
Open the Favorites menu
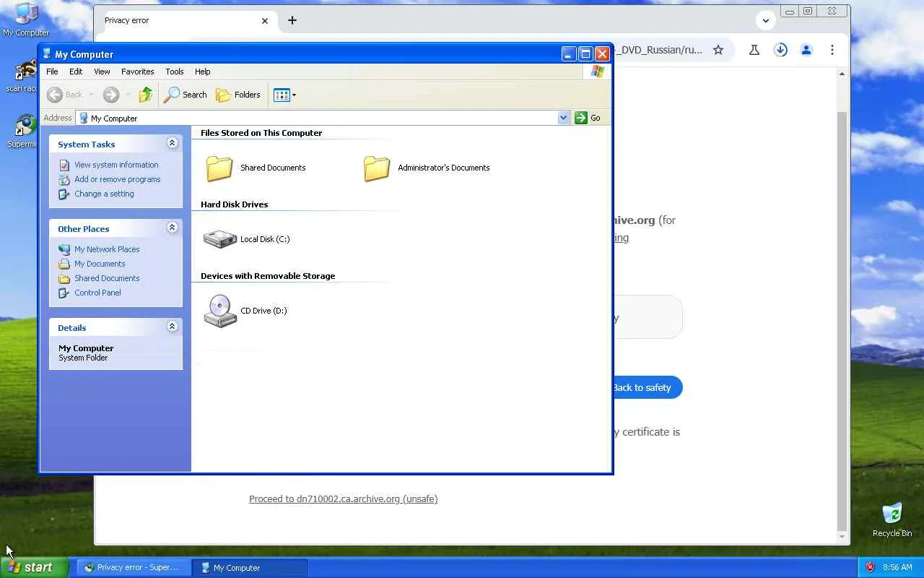pyautogui.click(x=138, y=72)
